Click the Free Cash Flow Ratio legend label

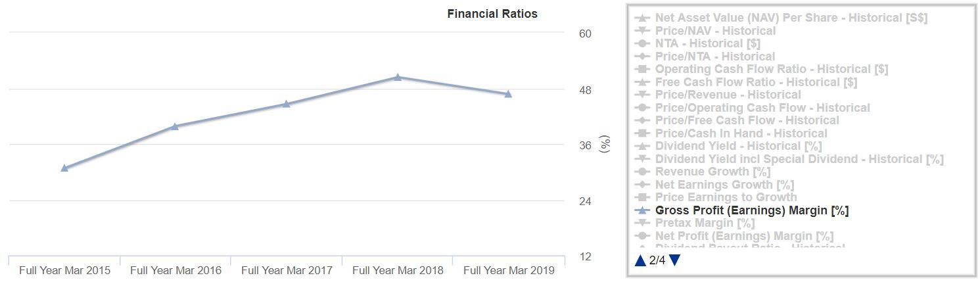click(x=756, y=82)
